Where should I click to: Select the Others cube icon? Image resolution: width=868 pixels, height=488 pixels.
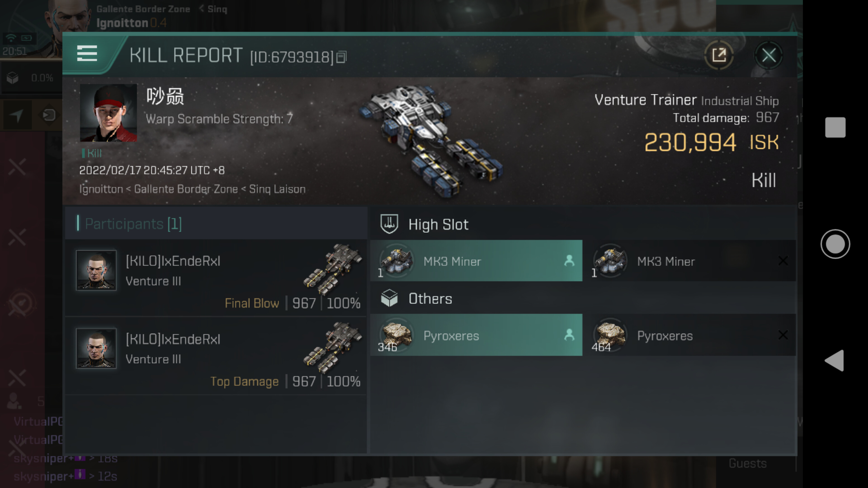tap(389, 298)
